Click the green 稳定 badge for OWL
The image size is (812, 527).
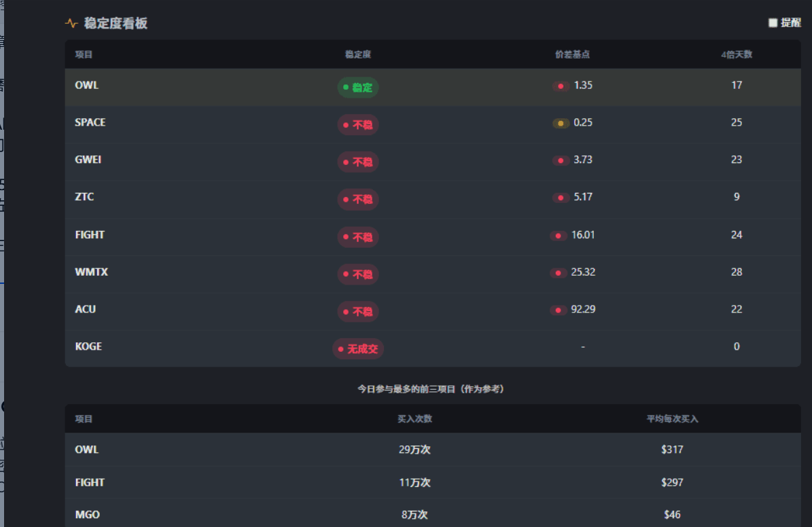point(358,87)
